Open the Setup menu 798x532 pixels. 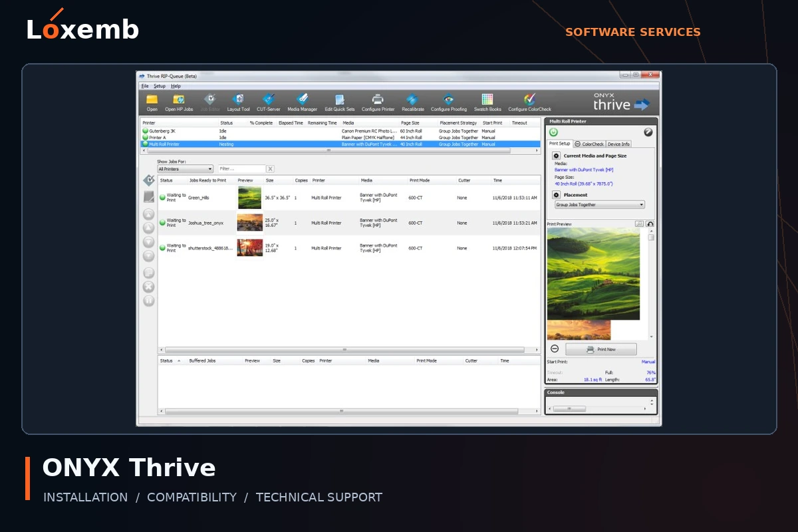coord(160,86)
